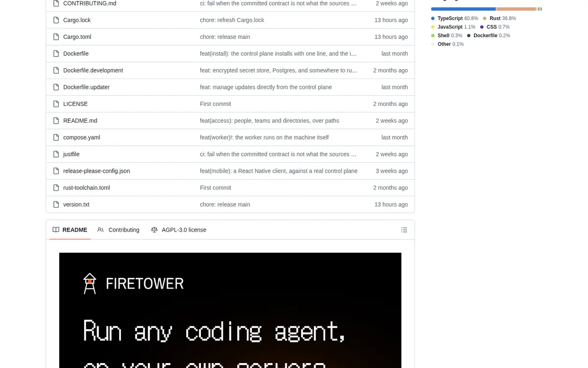Open Cargo.toml's 'chore: release main' commit
Viewport: 588px width, 368px height.
225,37
